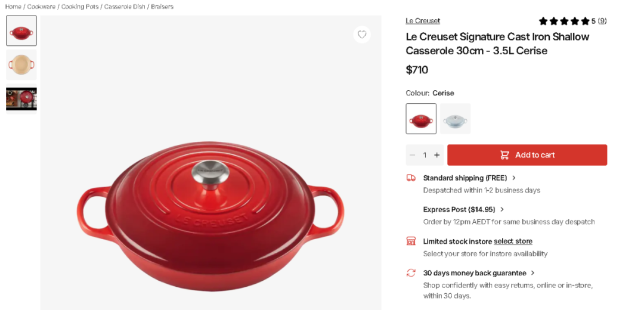Open the product video thumbnail
The width and height of the screenshot is (644, 310).
point(21,99)
